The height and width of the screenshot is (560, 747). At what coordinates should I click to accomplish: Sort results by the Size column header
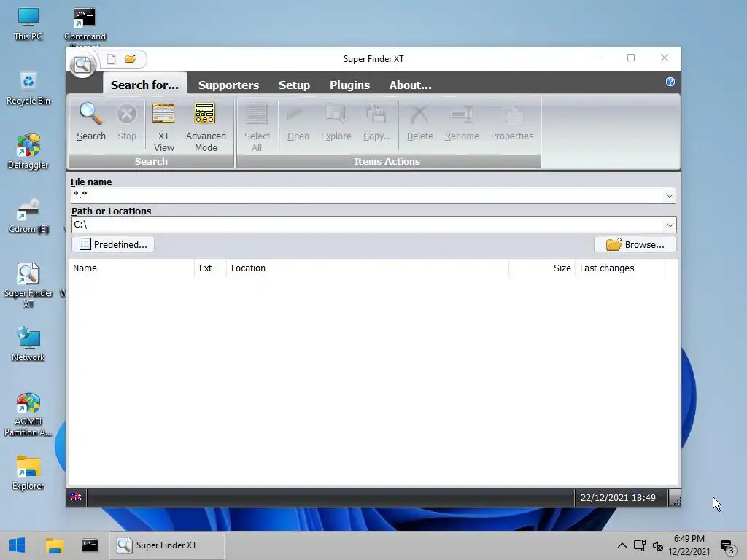point(542,268)
